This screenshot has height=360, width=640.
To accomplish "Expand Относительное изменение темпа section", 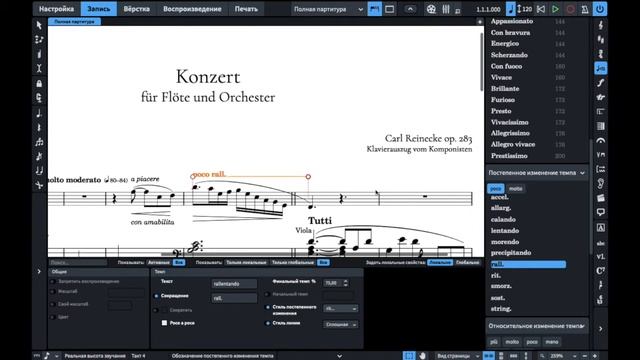I will pyautogui.click(x=537, y=326).
